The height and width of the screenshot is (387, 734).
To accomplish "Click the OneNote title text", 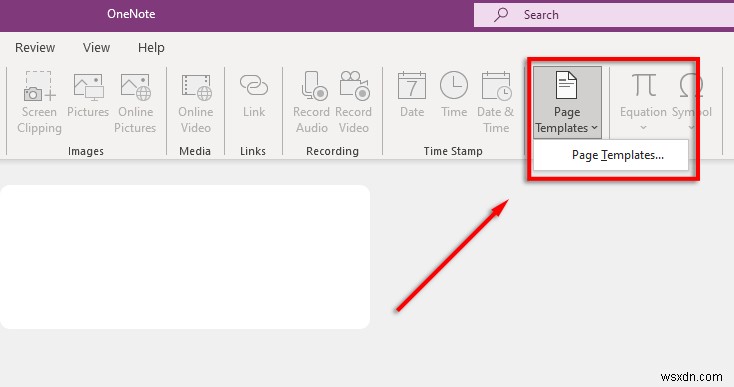I will 131,14.
